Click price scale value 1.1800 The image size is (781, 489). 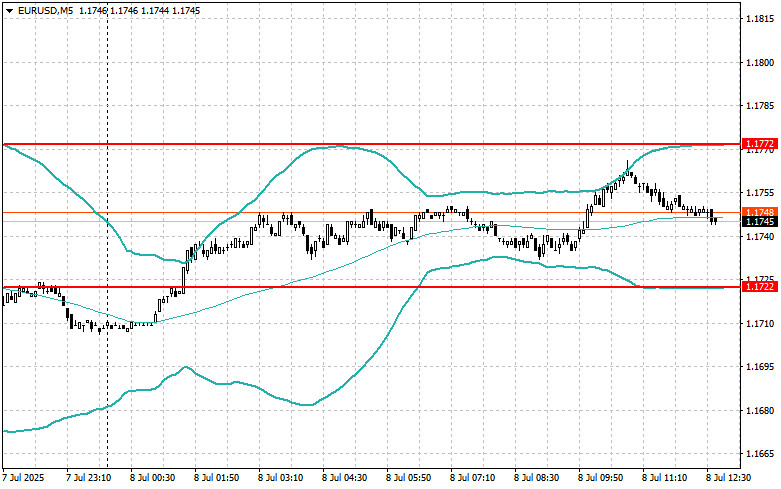(760, 63)
